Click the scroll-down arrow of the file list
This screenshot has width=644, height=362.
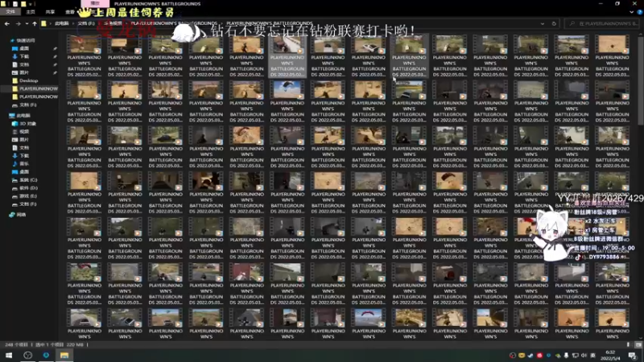click(x=640, y=337)
